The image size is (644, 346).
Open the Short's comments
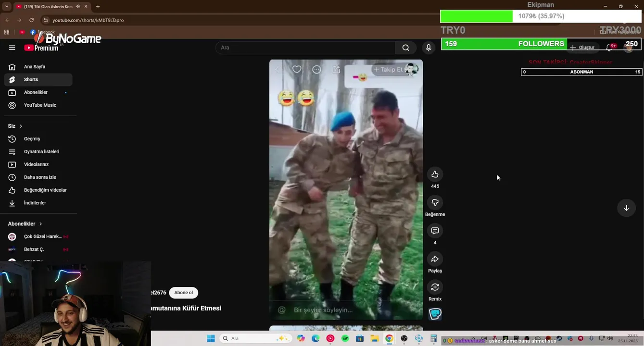pos(435,231)
